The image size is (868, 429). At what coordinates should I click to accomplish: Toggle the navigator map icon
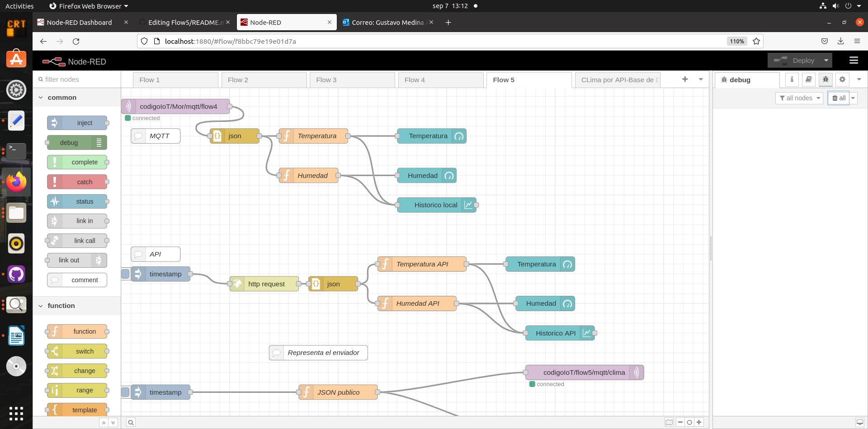(669, 422)
